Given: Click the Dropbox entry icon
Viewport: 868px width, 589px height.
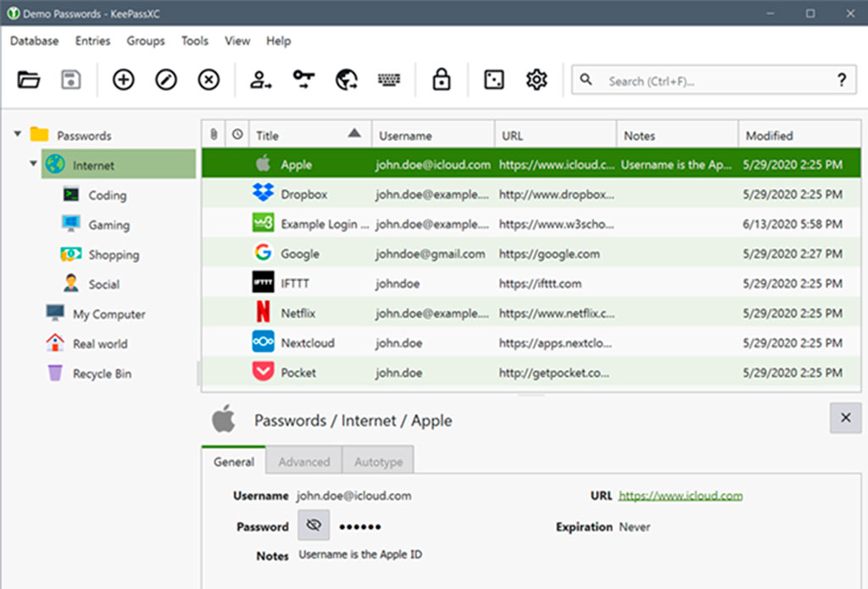Looking at the screenshot, I should click(x=263, y=194).
